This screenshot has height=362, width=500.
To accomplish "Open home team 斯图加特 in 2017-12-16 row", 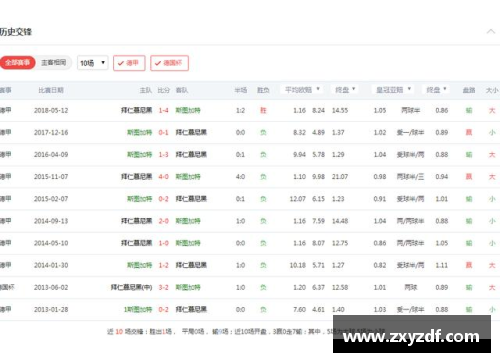I will (x=139, y=132).
